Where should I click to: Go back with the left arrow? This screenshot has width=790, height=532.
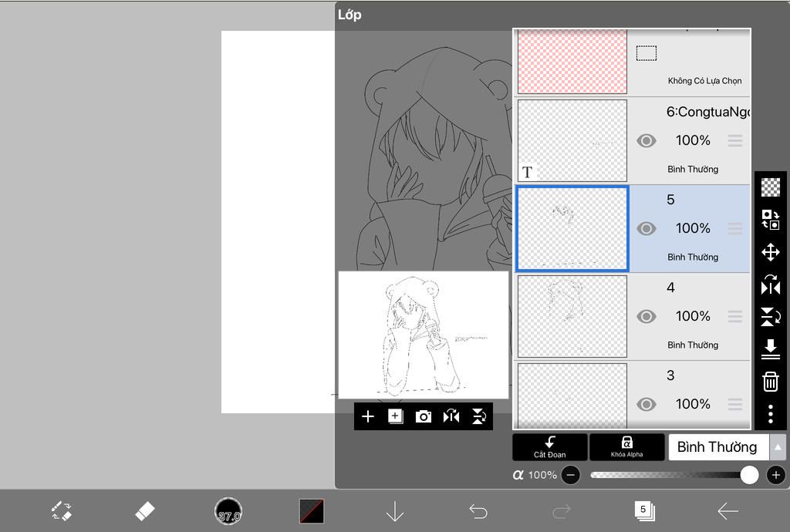coord(728,511)
